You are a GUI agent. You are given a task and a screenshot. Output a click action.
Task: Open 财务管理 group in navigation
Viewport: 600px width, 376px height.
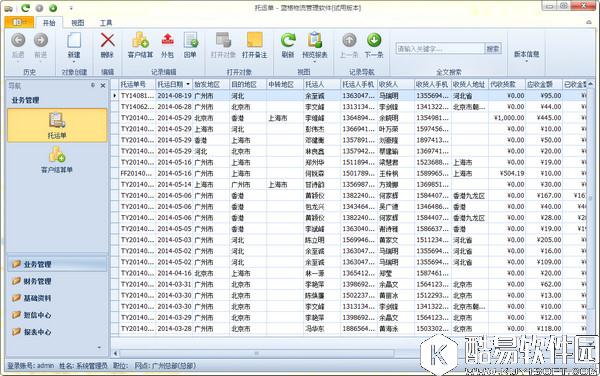coord(57,281)
